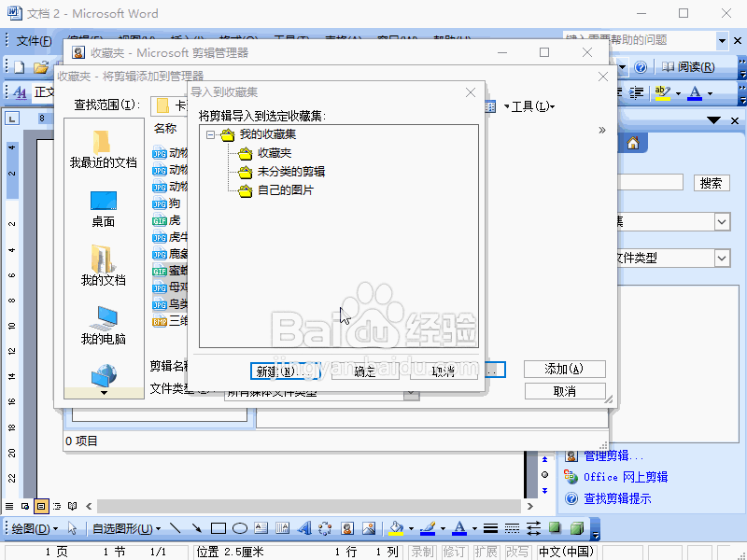Screen dimensions: 747x560
Task: Open Microsoft Word Help icon
Action: pyautogui.click(x=641, y=67)
